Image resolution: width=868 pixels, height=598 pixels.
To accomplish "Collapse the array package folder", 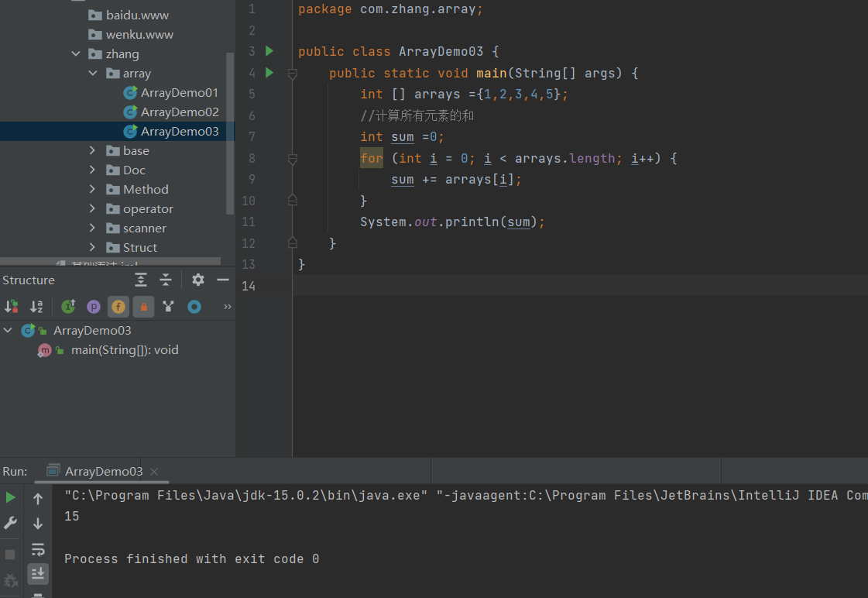I will point(92,73).
